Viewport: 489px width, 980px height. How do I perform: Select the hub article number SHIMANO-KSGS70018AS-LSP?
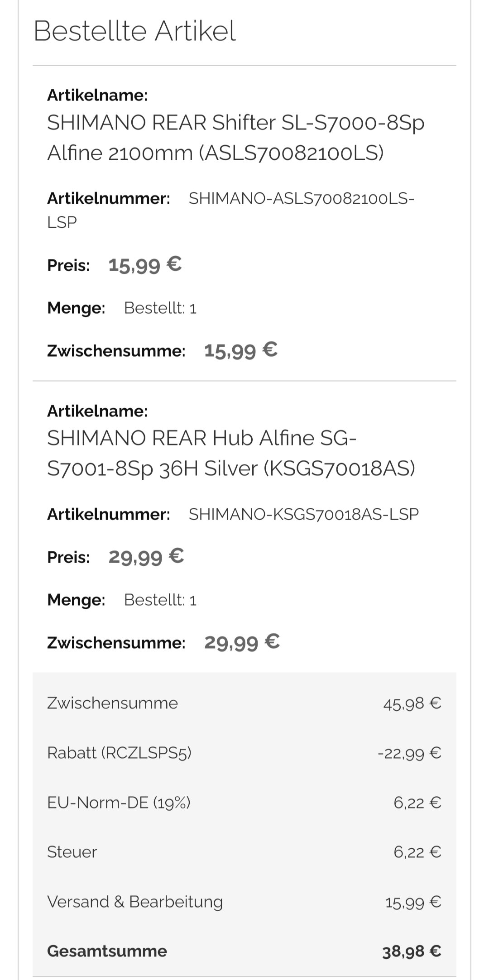tap(303, 514)
